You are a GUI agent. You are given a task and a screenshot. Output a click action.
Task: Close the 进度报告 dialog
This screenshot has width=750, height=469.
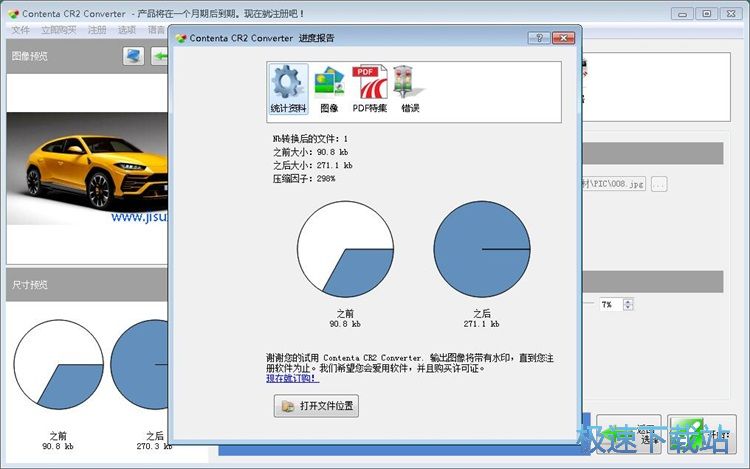tap(563, 38)
